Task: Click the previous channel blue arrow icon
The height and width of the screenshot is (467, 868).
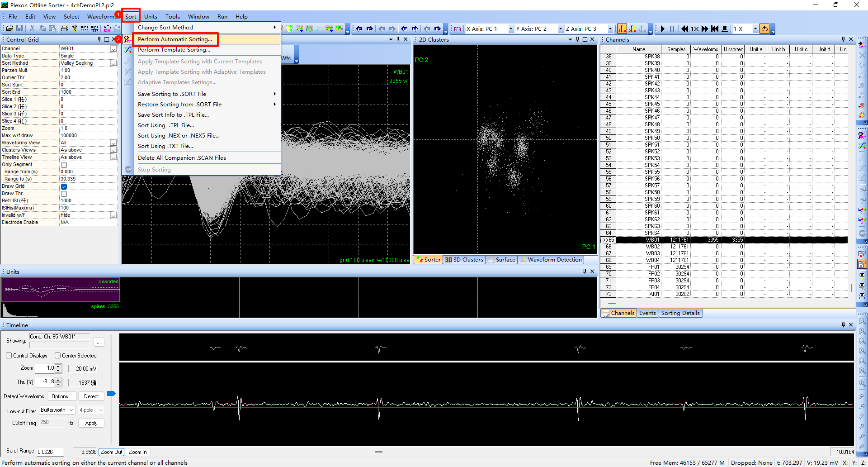Action: pos(359,29)
